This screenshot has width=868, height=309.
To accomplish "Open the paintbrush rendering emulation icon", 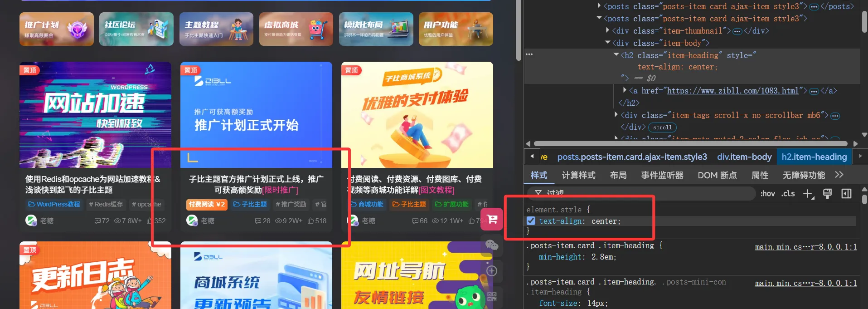I will point(827,194).
